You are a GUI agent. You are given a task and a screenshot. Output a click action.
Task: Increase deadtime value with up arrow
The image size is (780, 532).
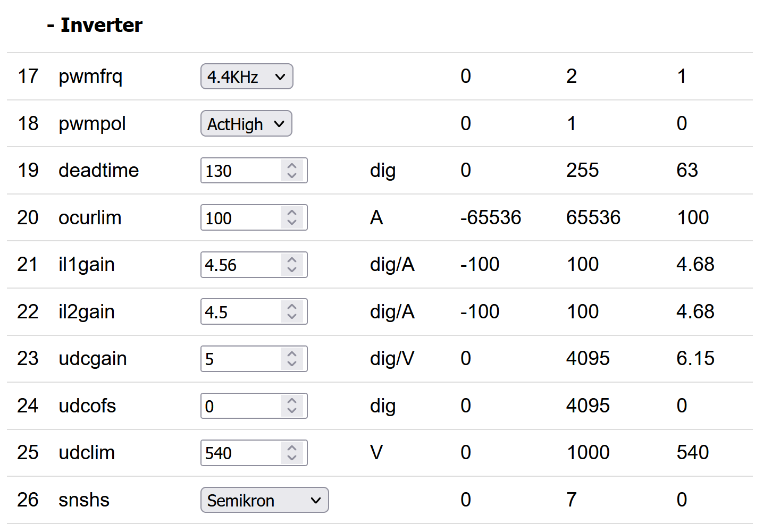pos(292,166)
